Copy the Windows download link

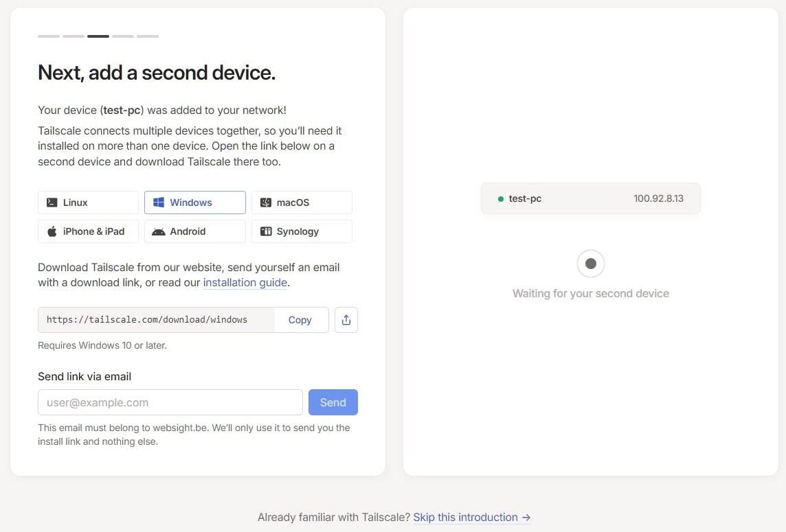[x=300, y=320]
